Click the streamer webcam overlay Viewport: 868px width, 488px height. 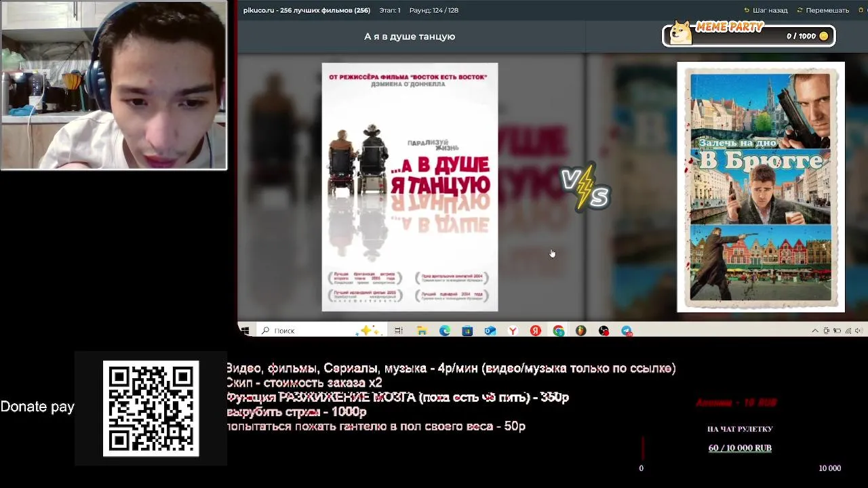[114, 85]
